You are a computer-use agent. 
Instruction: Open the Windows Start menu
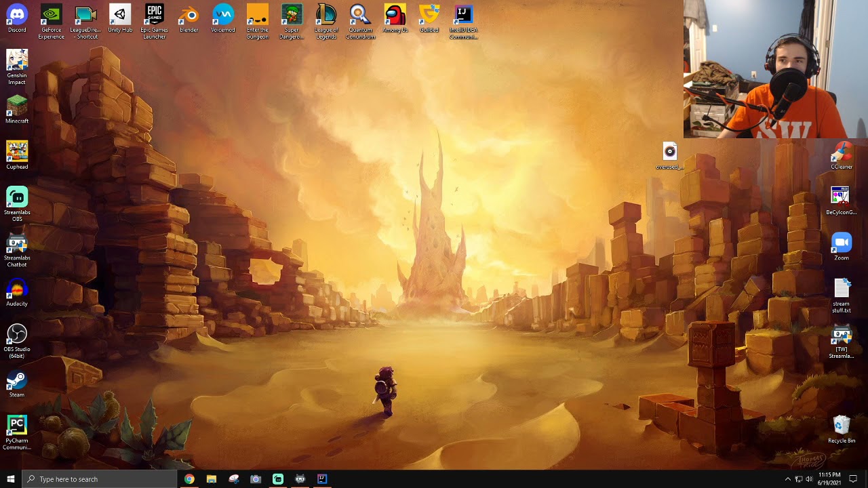pyautogui.click(x=11, y=479)
